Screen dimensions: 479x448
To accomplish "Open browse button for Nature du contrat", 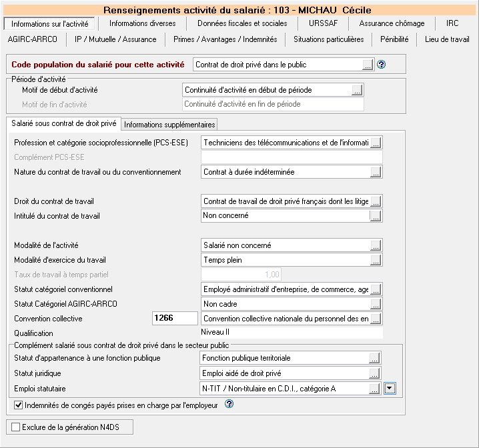I will pyautogui.click(x=376, y=172).
